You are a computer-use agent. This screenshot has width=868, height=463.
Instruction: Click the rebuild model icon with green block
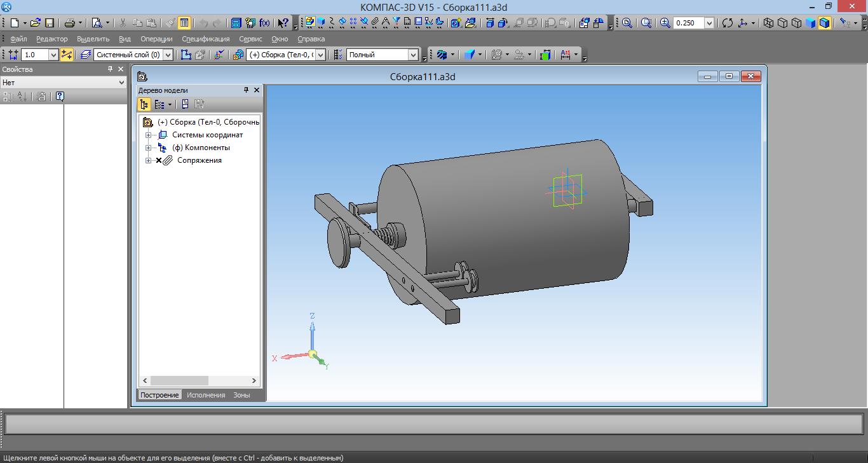[x=545, y=55]
